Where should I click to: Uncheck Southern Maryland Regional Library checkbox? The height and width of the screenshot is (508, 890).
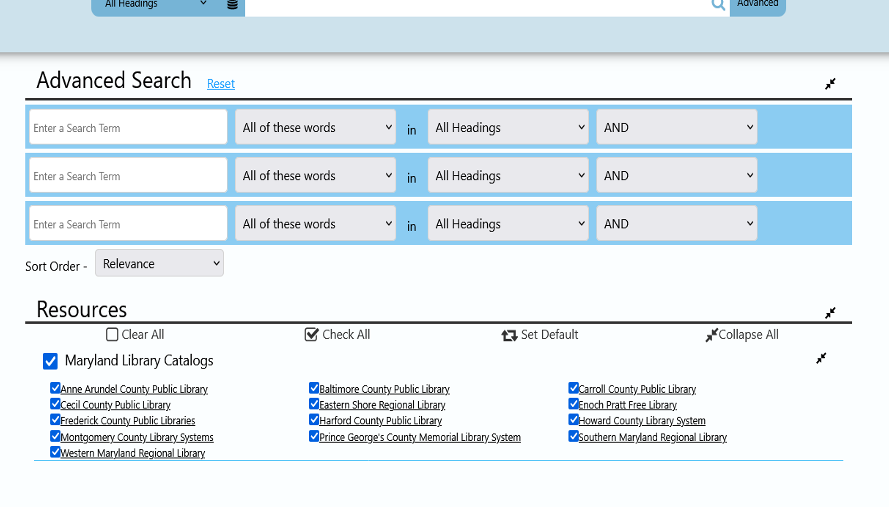click(573, 436)
